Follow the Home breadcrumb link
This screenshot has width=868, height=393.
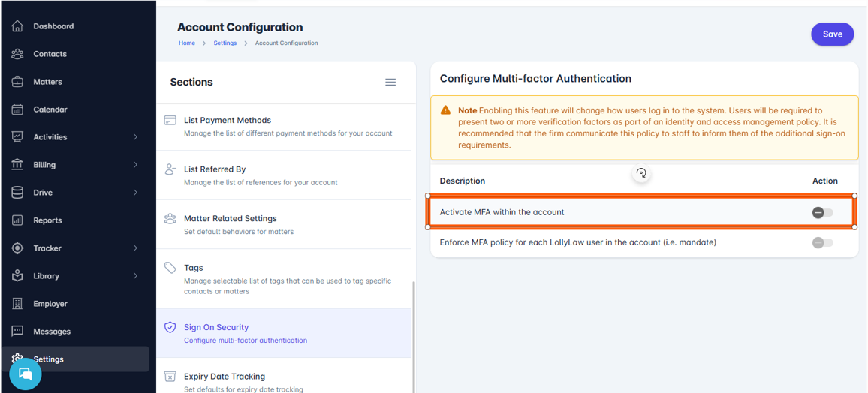pyautogui.click(x=186, y=43)
